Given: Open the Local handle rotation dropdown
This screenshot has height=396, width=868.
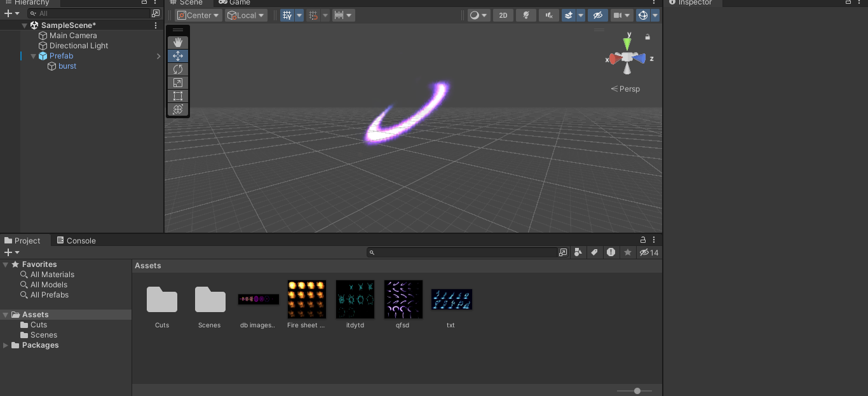Looking at the screenshot, I should [x=246, y=15].
